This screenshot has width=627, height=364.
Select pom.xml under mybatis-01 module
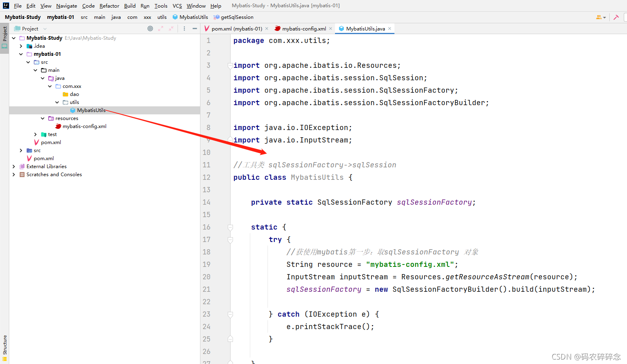point(47,142)
